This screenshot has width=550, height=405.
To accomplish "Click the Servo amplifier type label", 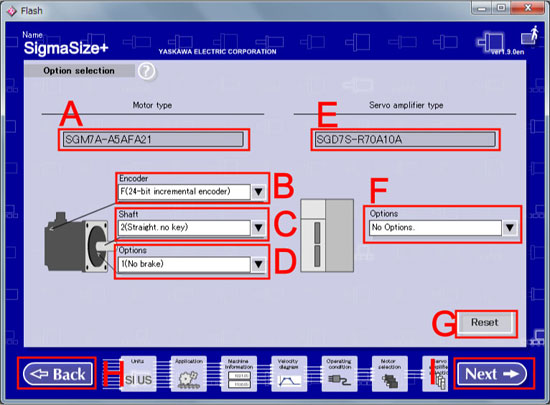I will [x=406, y=105].
